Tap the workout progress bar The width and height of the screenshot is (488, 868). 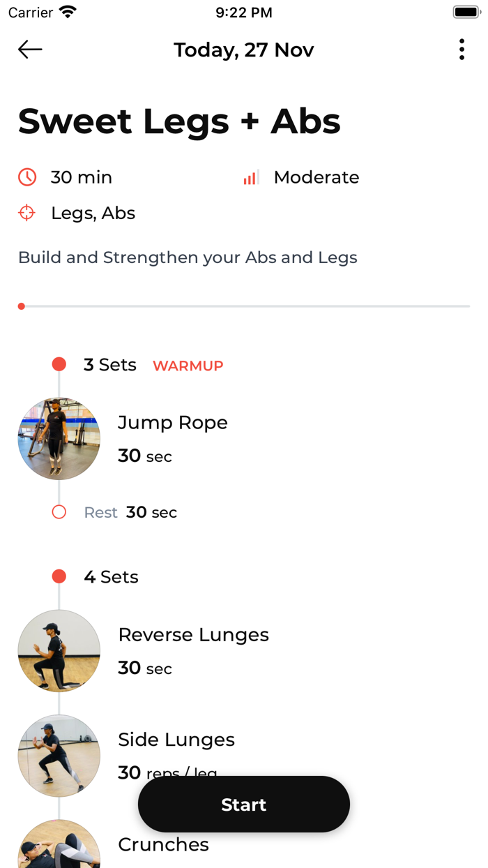click(243, 305)
